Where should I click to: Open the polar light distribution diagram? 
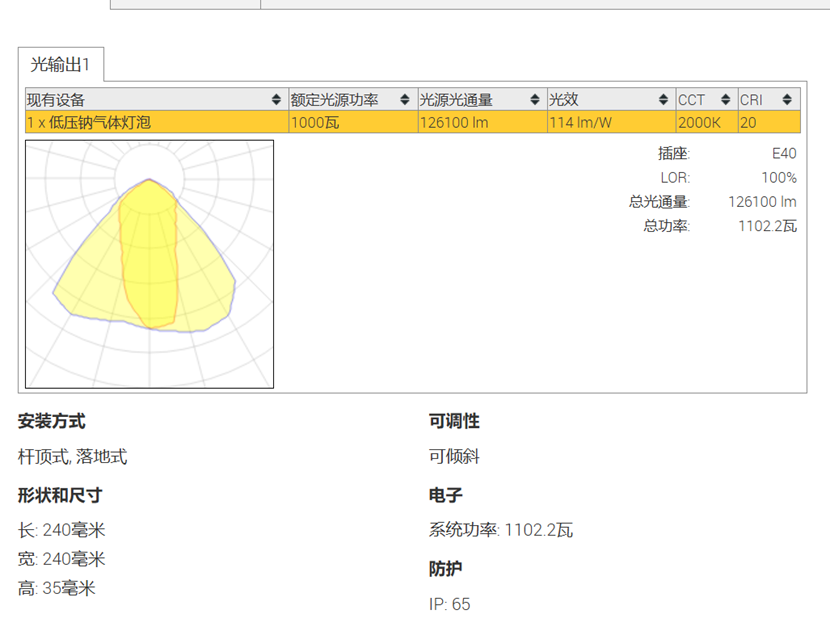[x=149, y=264]
